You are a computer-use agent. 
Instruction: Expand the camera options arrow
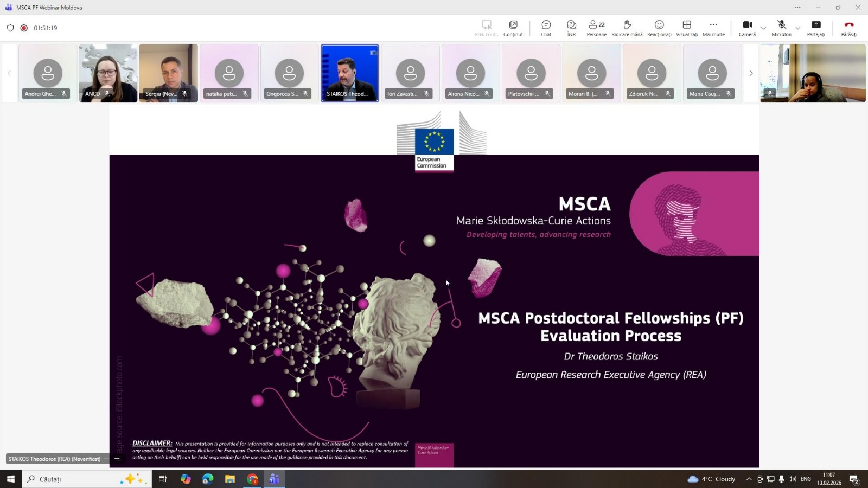[x=763, y=28]
